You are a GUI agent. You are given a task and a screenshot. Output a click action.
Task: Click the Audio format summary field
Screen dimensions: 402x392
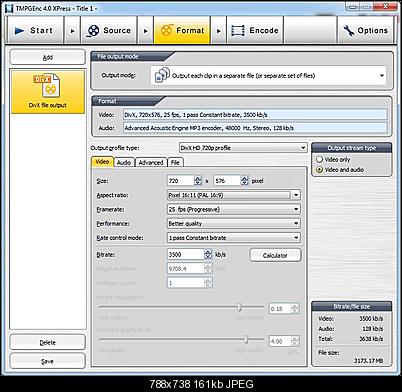(255, 128)
